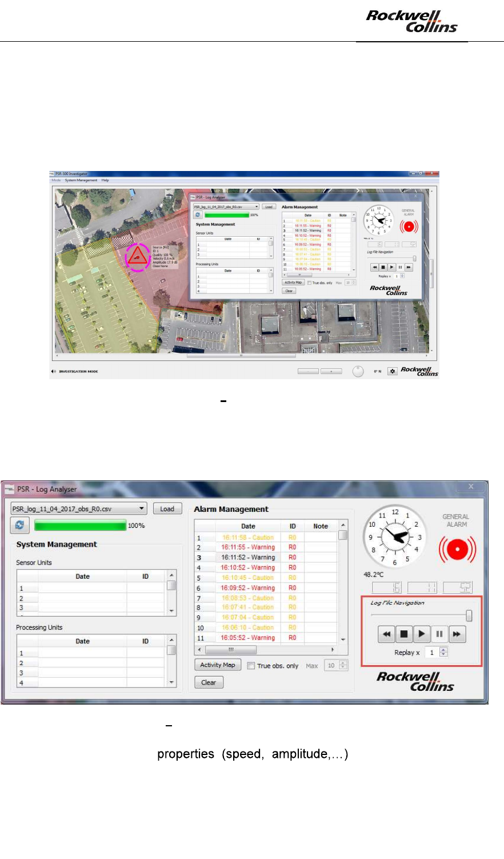
Task: Click the down arrow of Sensor Units scrollbar
Action: [171, 611]
